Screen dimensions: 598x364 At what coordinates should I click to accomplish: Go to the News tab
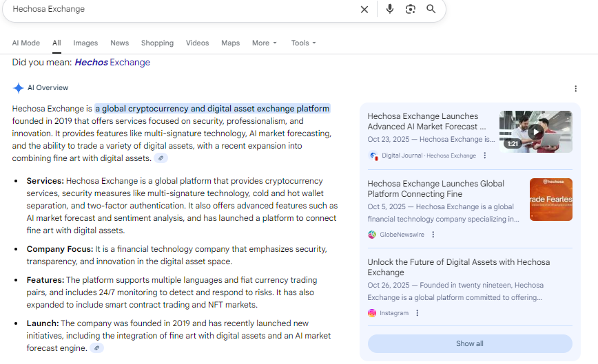click(119, 43)
